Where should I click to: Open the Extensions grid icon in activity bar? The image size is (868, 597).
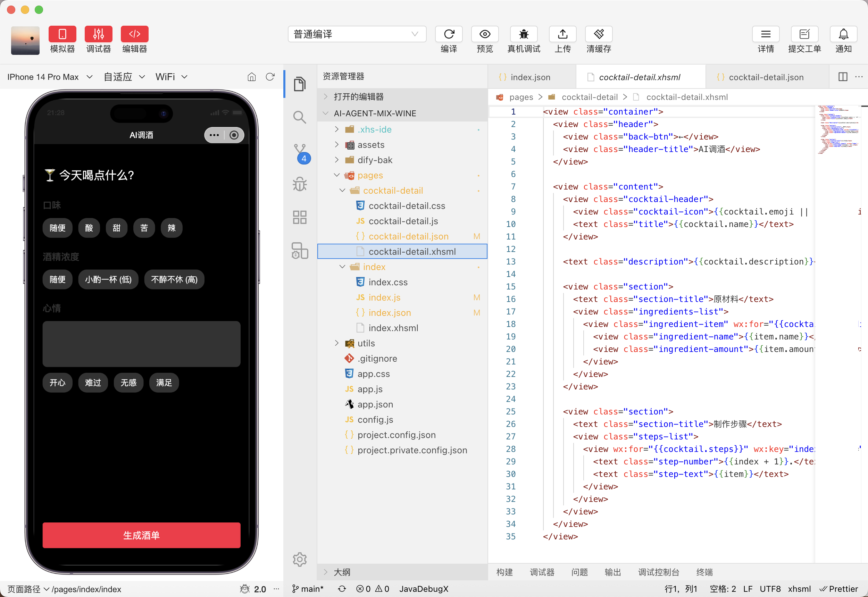pyautogui.click(x=299, y=217)
